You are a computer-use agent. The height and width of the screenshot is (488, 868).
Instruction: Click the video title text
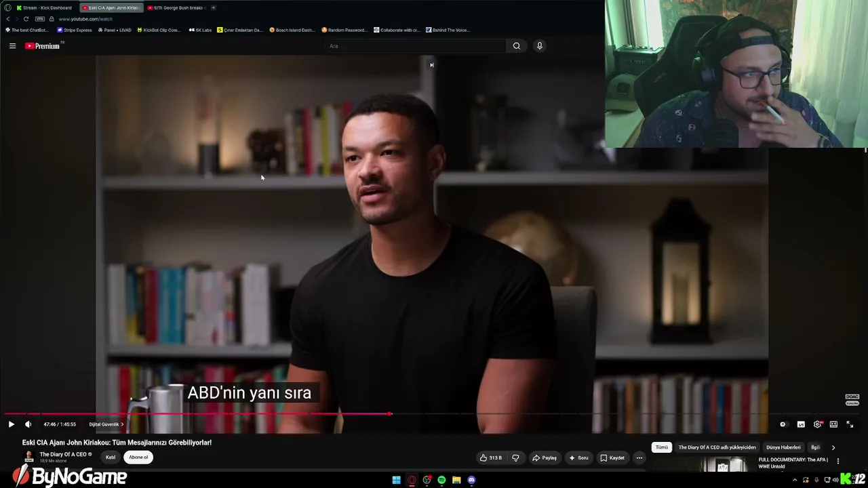(x=117, y=443)
